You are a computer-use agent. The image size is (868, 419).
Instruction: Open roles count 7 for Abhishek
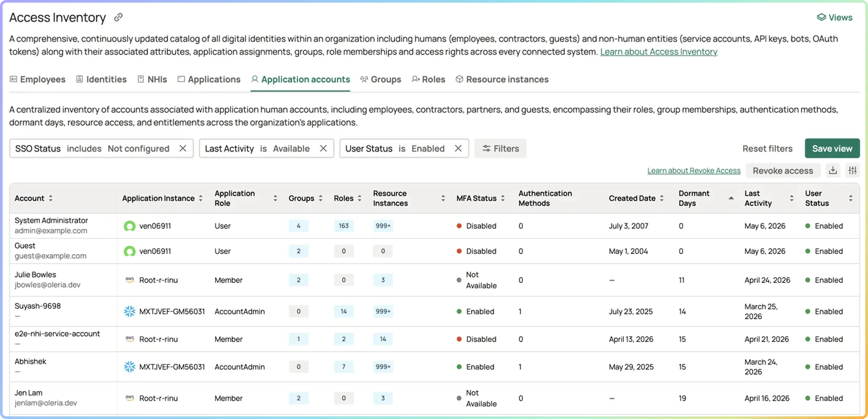[344, 366]
